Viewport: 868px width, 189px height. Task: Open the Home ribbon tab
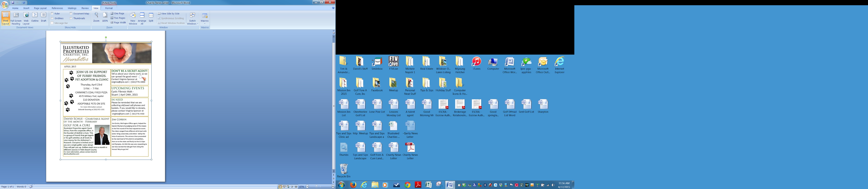click(15, 8)
